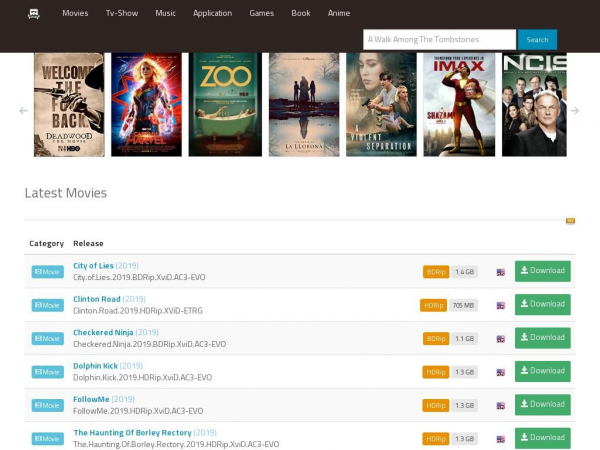Click the blue Search button

point(537,39)
